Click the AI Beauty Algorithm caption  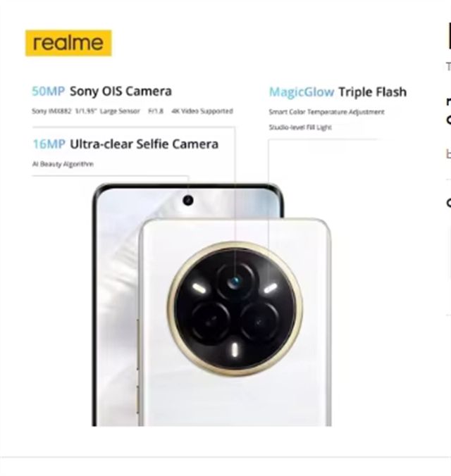pyautogui.click(x=63, y=164)
